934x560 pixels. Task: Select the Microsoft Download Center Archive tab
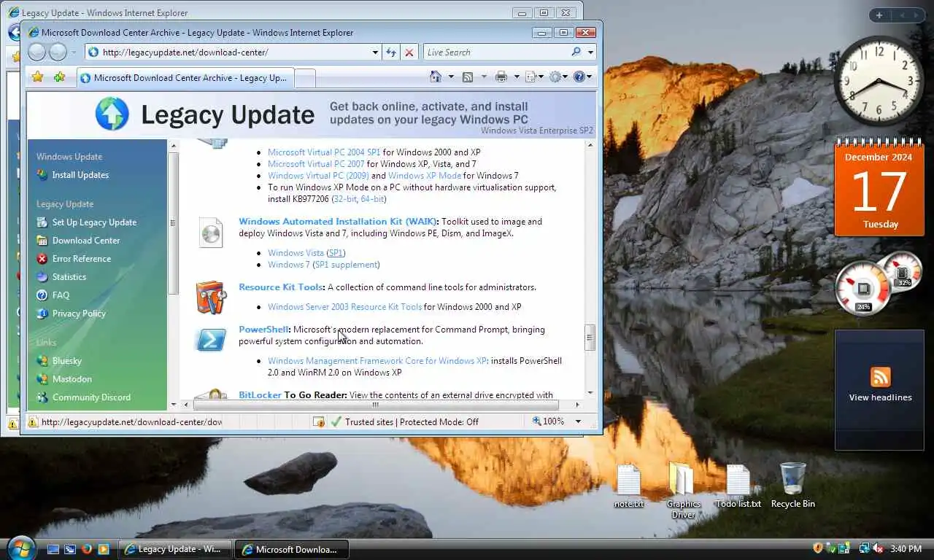click(x=185, y=78)
